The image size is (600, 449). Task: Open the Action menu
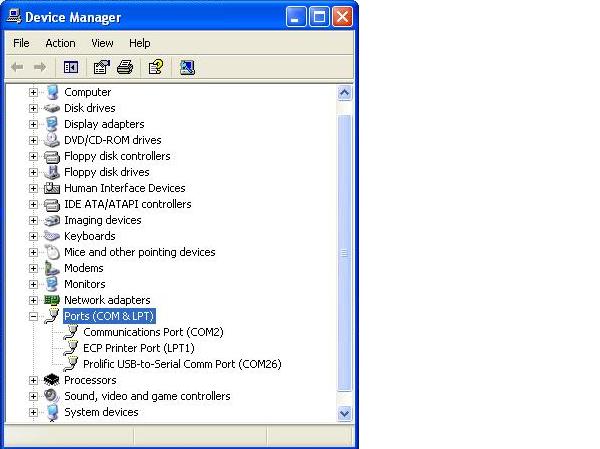[60, 43]
